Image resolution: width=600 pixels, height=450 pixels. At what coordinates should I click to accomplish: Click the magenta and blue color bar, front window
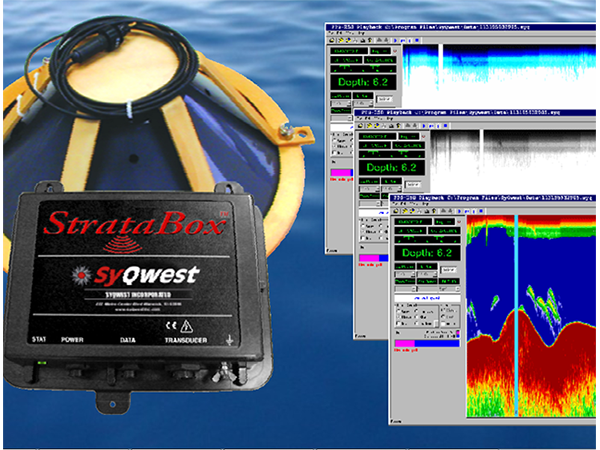[427, 344]
